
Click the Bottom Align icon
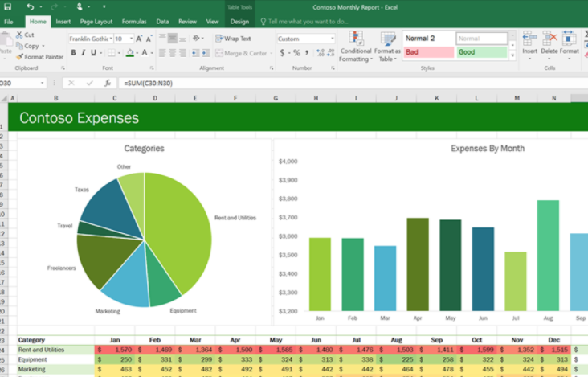pyautogui.click(x=182, y=39)
